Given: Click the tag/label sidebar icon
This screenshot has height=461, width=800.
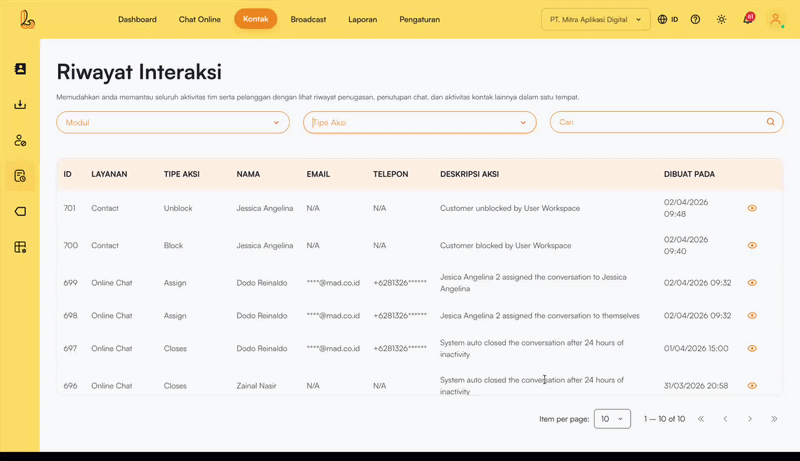Looking at the screenshot, I should [20, 212].
